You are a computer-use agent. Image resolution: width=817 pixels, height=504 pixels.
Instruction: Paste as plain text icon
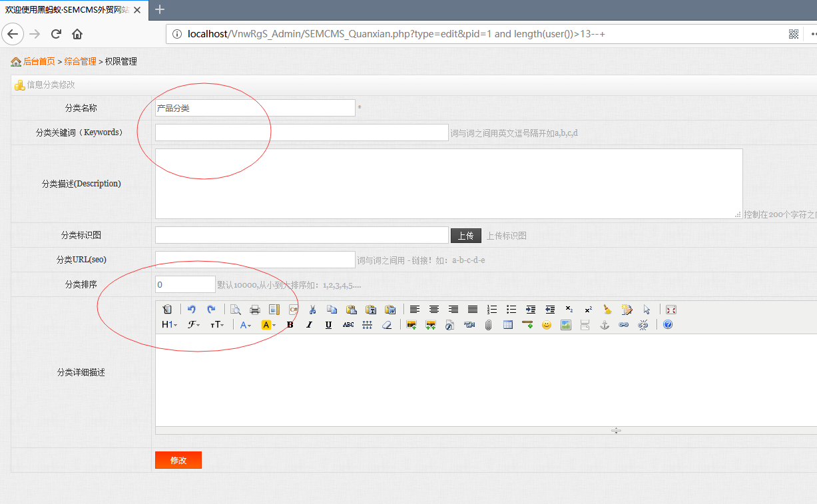(x=371, y=310)
